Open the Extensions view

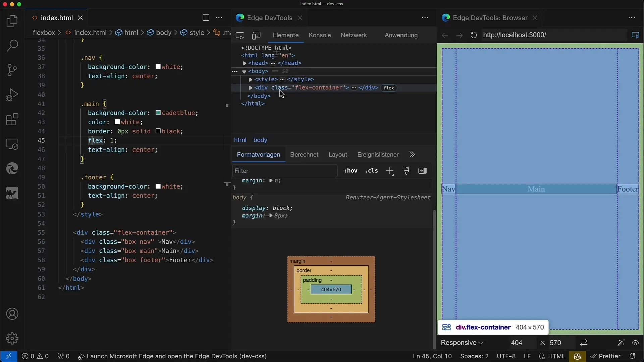coord(12,119)
